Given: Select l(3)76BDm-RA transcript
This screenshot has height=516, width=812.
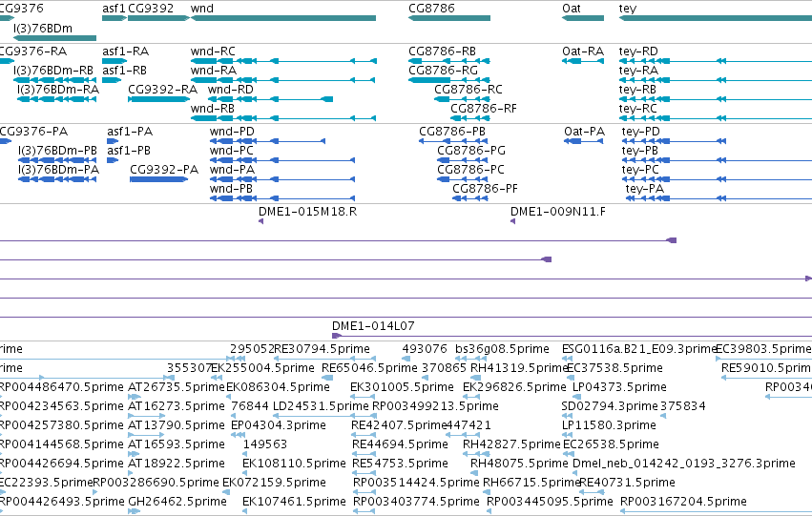Looking at the screenshot, I should click(57, 99).
